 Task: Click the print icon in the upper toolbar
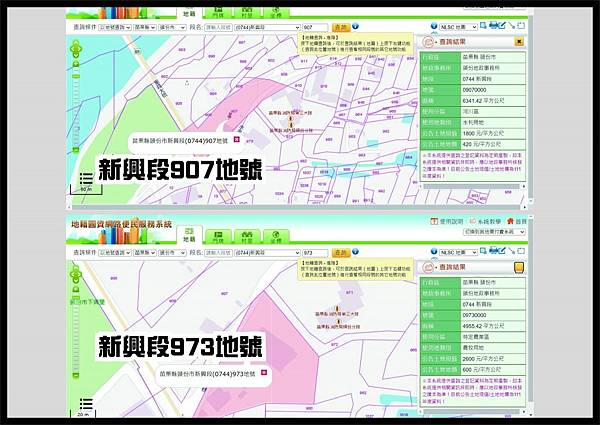494,25
